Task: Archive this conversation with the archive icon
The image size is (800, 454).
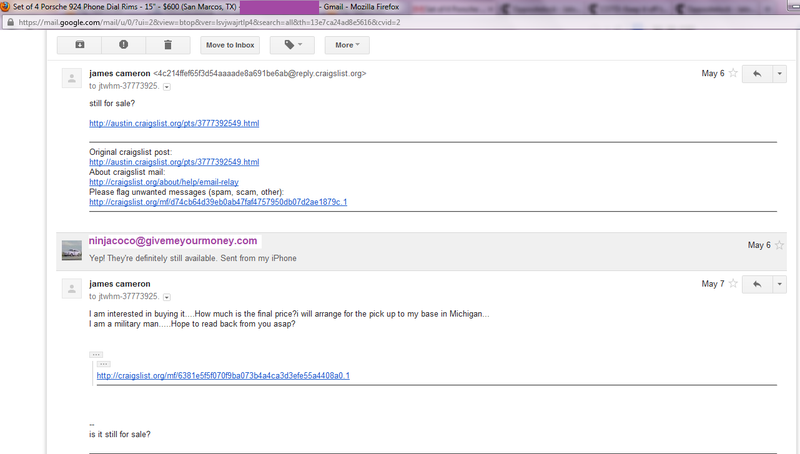Action: pyautogui.click(x=80, y=45)
